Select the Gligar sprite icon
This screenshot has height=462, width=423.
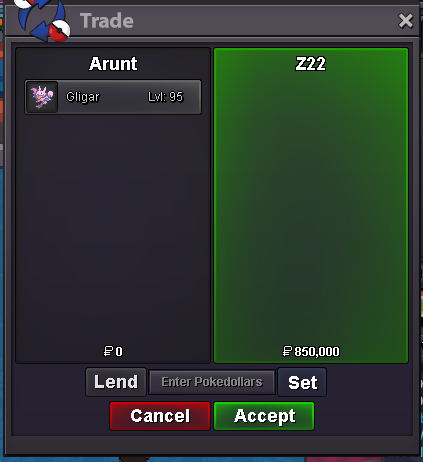point(42,97)
